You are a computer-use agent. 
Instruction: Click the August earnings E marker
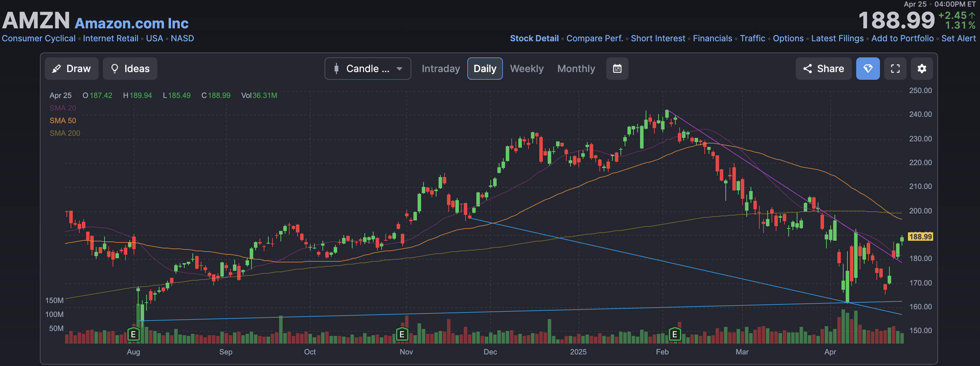(133, 335)
